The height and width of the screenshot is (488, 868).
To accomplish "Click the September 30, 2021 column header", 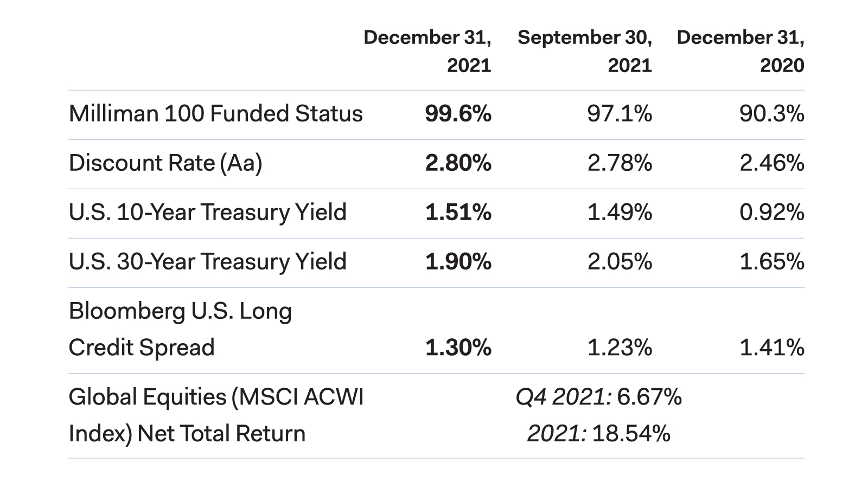I will [585, 51].
